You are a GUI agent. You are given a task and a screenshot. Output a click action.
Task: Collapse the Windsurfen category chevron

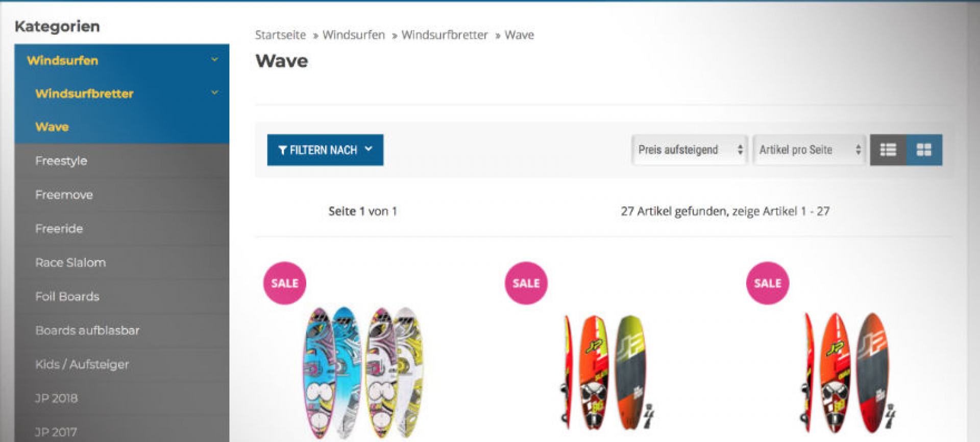tap(215, 60)
